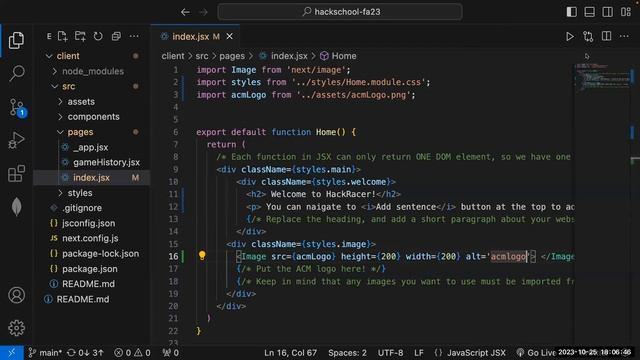Click the index.jsx row in explorer
Screen dimensions: 640x360
pos(91,178)
